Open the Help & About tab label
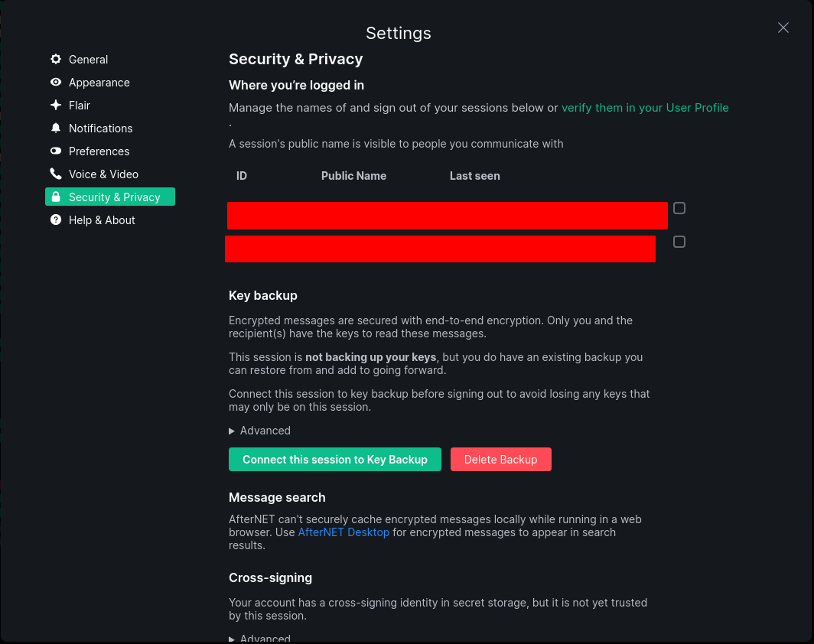The image size is (814, 644). pyautogui.click(x=102, y=220)
